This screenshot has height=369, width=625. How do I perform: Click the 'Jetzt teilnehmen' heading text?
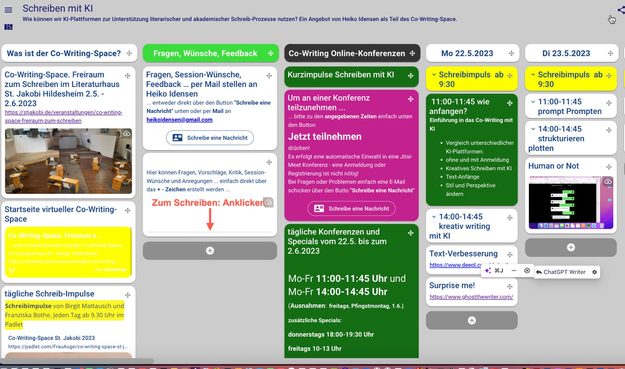[x=325, y=137]
